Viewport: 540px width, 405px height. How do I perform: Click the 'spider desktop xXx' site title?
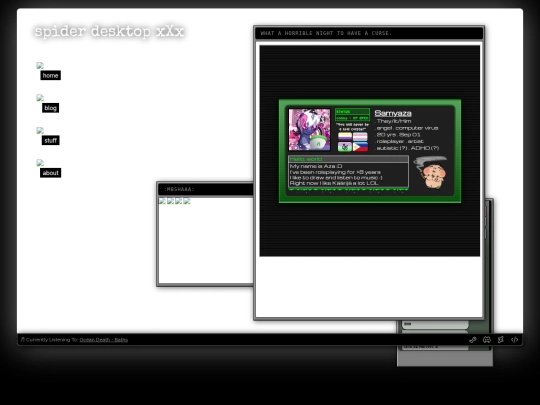[x=109, y=31]
